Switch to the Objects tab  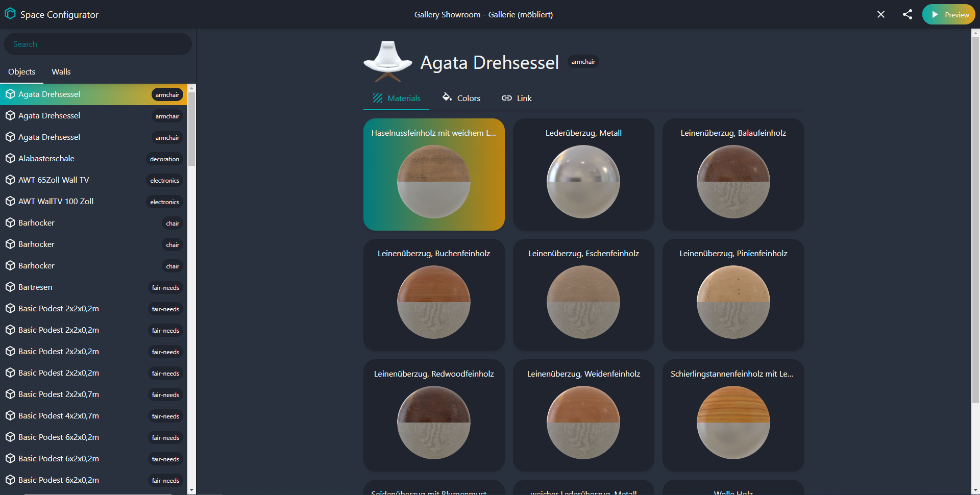[22, 71]
